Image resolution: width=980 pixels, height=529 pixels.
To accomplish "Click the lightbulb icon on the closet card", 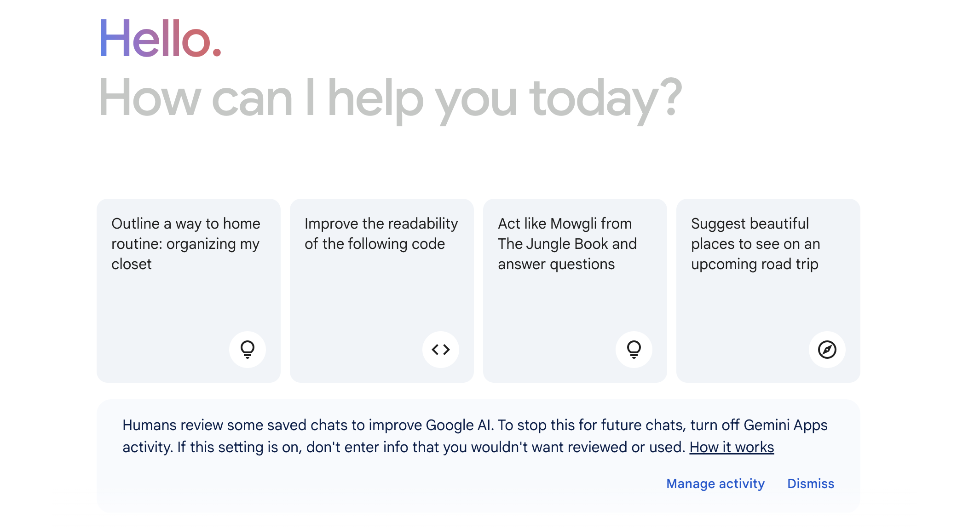I will (x=248, y=350).
